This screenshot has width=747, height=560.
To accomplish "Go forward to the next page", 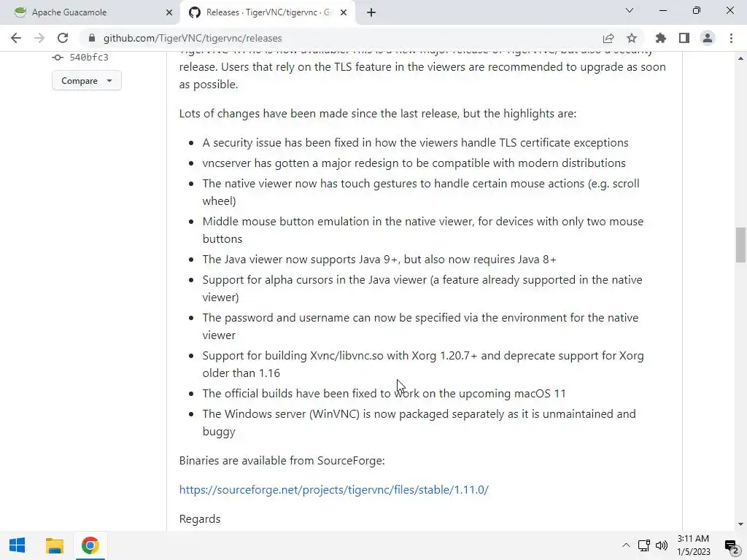I will pyautogui.click(x=39, y=38).
